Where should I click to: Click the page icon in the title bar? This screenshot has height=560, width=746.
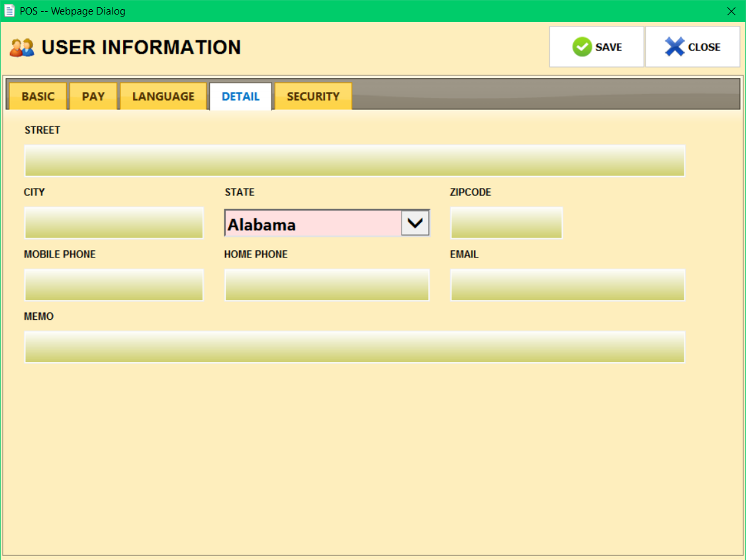9,11
